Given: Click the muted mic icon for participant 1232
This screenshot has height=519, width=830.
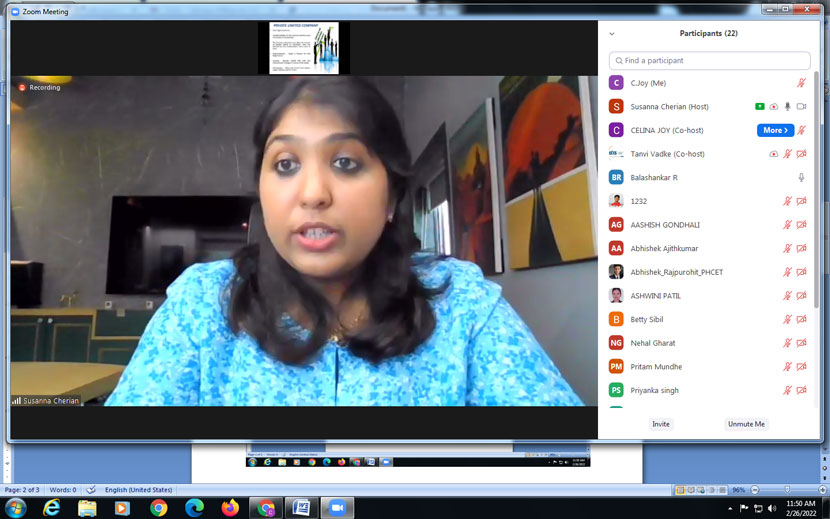Looking at the screenshot, I should pos(788,201).
